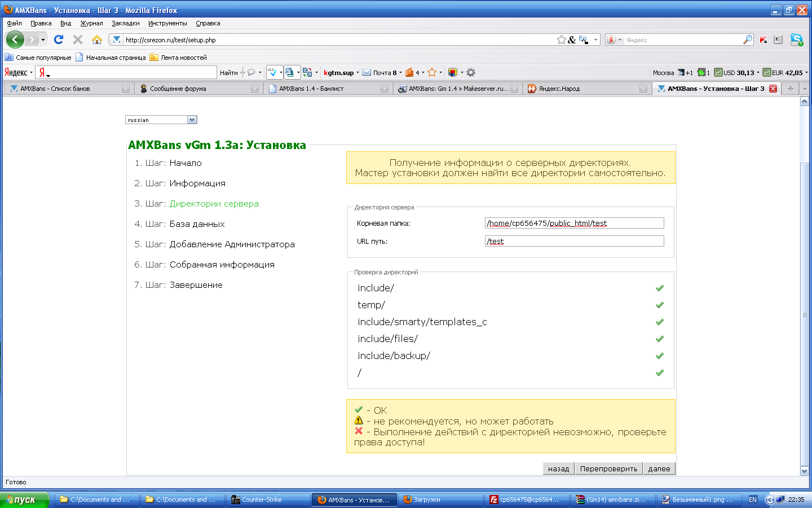The width and height of the screenshot is (812, 508).
Task: Switch to AMXBans 1.4 - Банлист tab
Action: (x=328, y=89)
